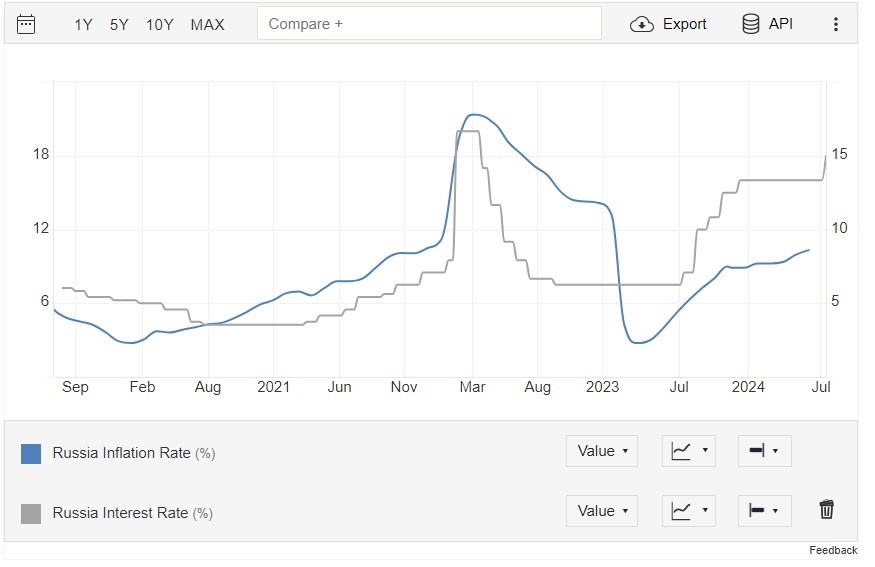Click the left axis value 18
This screenshot has height=567, width=875.
(x=41, y=155)
